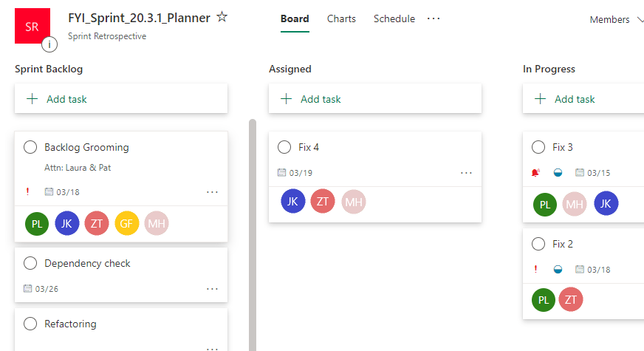Click the red important exclamation icon on Backlog Grooming

click(27, 191)
